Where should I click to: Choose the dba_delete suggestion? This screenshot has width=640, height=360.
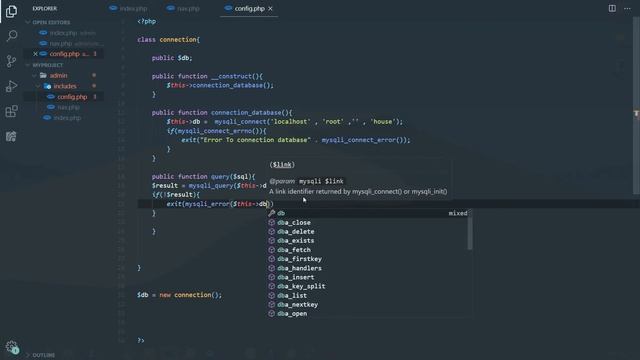point(367,231)
